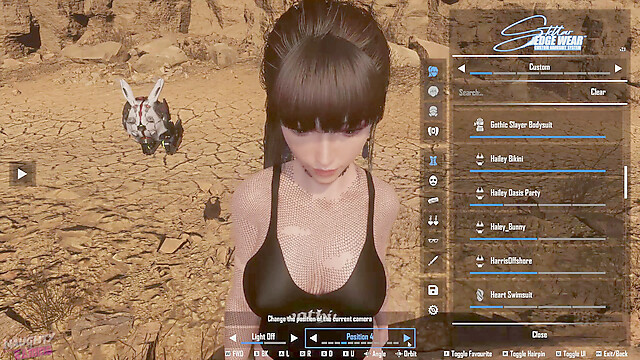Click the Exit/Back hint
Screen dimensions: 640x360
pyautogui.click(x=611, y=354)
